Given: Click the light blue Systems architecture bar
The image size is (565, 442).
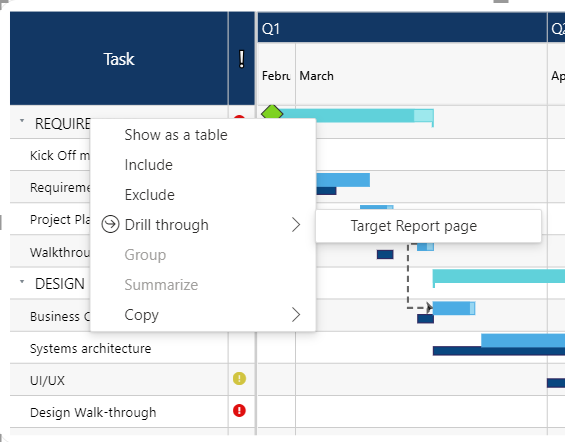Looking at the screenshot, I should [x=523, y=340].
